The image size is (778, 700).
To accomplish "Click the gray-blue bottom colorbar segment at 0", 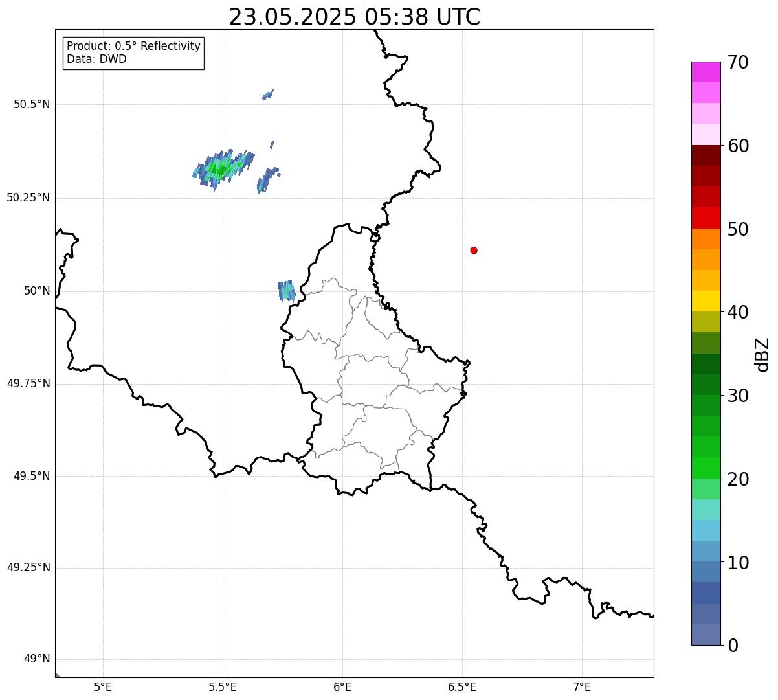I will [706, 635].
